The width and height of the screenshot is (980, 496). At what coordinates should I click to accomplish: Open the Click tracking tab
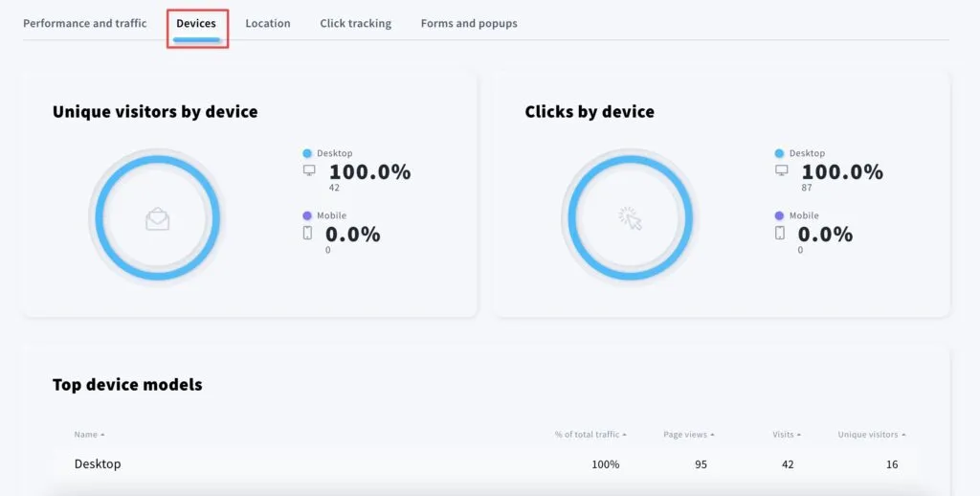356,23
